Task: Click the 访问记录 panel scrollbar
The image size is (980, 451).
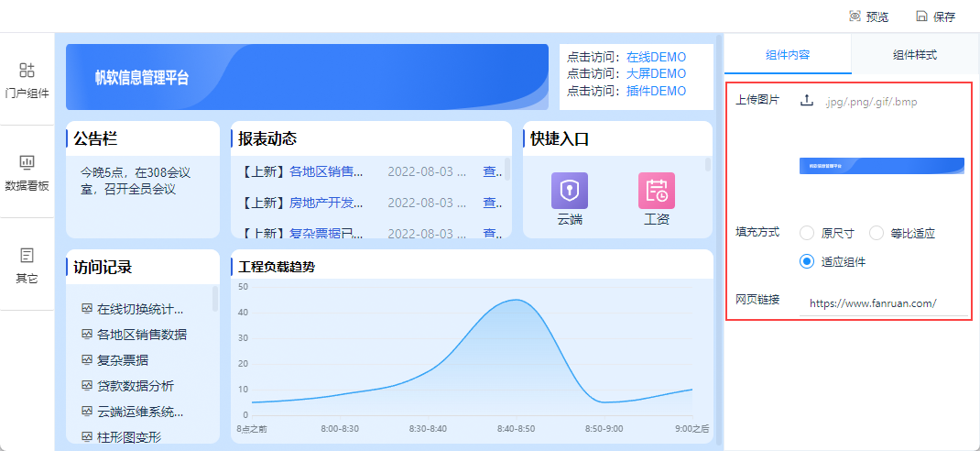Action: pyautogui.click(x=215, y=298)
